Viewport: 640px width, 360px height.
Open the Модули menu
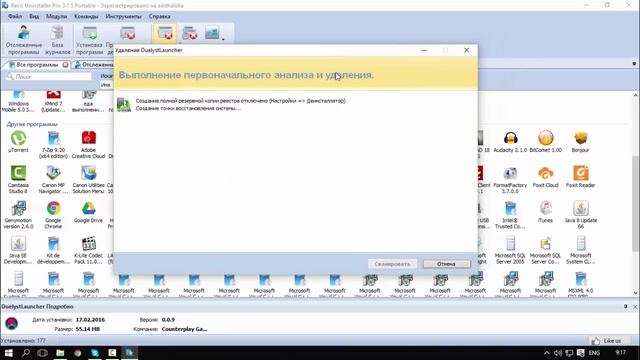tap(56, 16)
